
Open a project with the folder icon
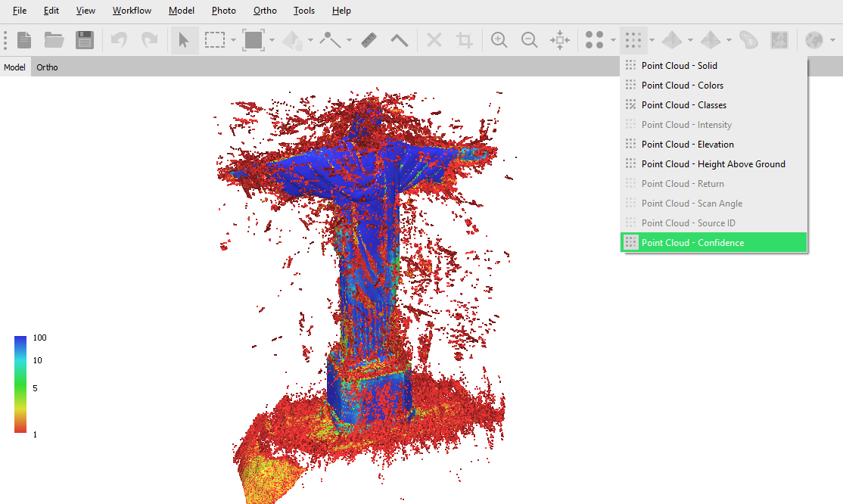point(54,40)
